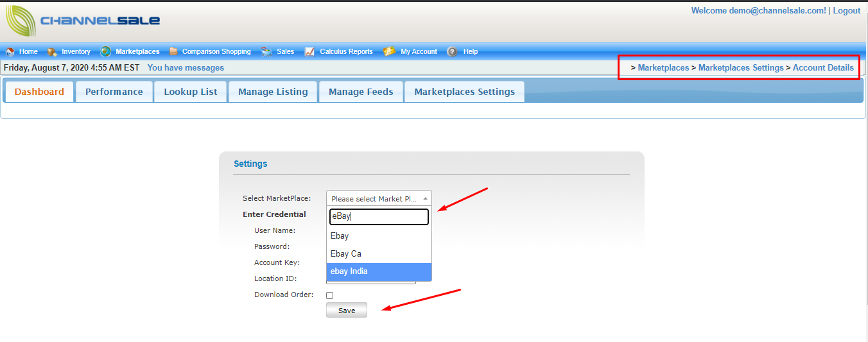Click the Account Details breadcrumb link
868x342 pixels.
(x=823, y=68)
